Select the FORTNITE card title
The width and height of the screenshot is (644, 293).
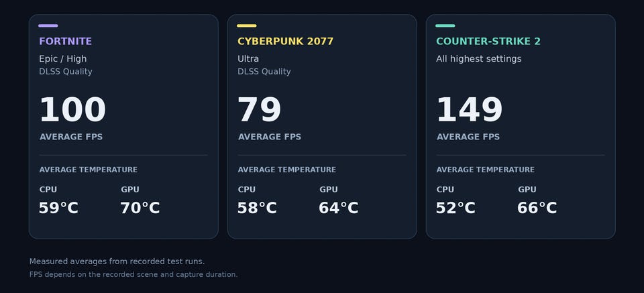pyautogui.click(x=65, y=42)
